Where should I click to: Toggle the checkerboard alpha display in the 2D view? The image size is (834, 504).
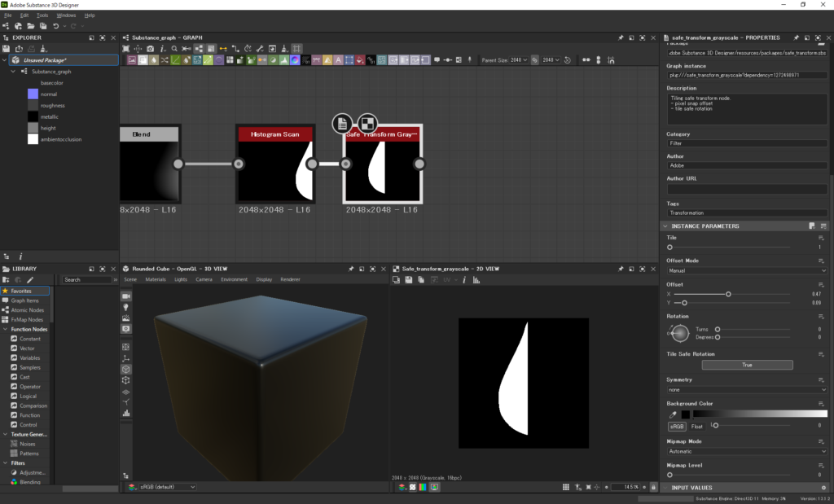(412, 487)
